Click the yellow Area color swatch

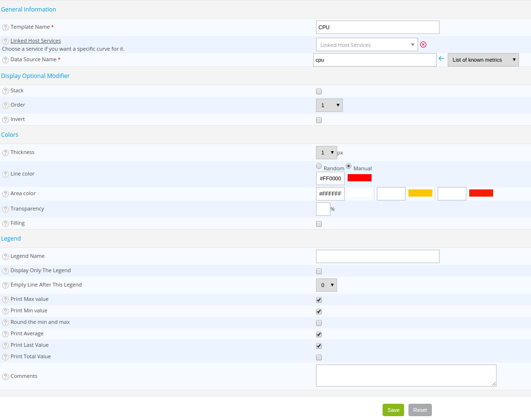[420, 193]
